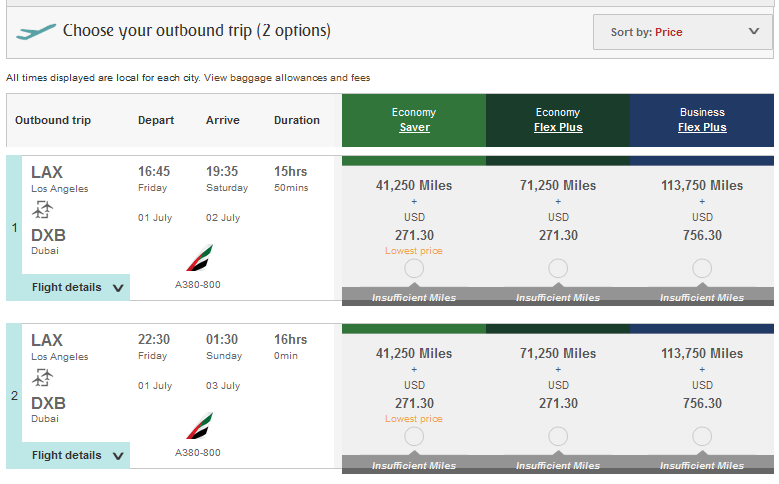
Task: Click the connecting flight icon in option 2
Action: pyautogui.click(x=43, y=378)
